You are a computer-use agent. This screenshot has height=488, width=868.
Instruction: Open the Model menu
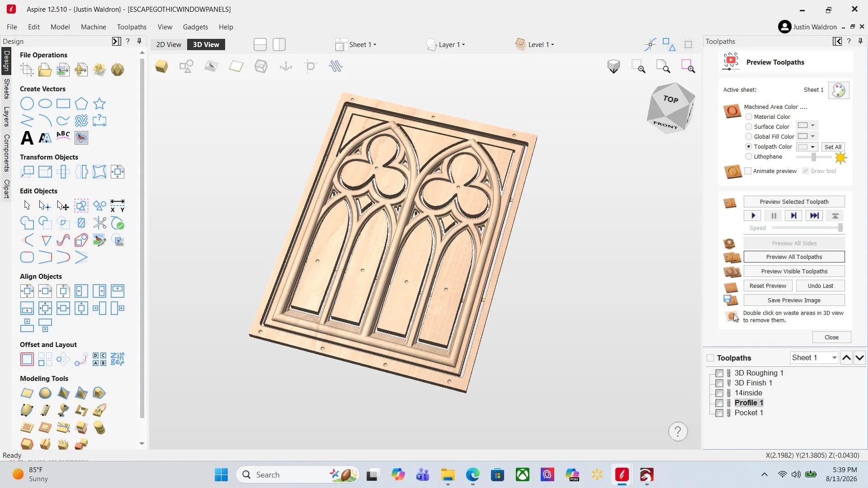(x=60, y=27)
